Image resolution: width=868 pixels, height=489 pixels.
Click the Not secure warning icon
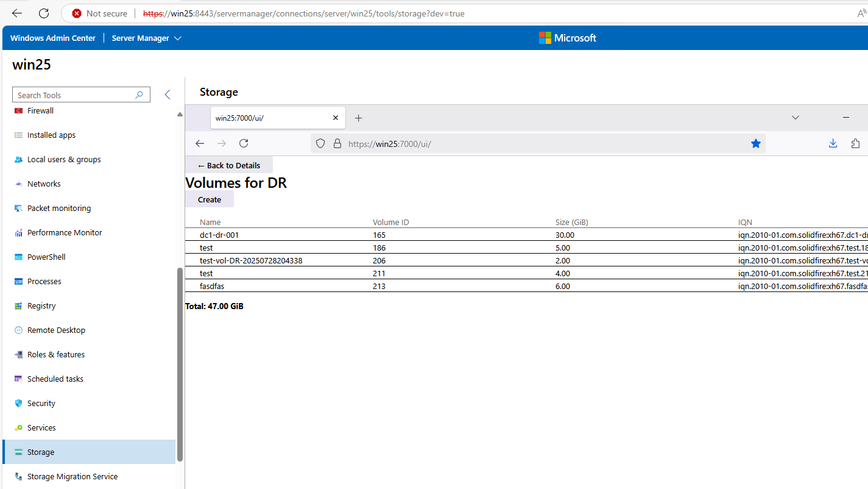click(77, 13)
